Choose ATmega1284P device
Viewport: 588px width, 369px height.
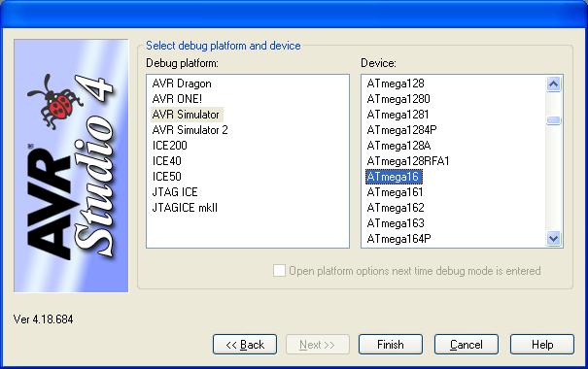point(401,130)
